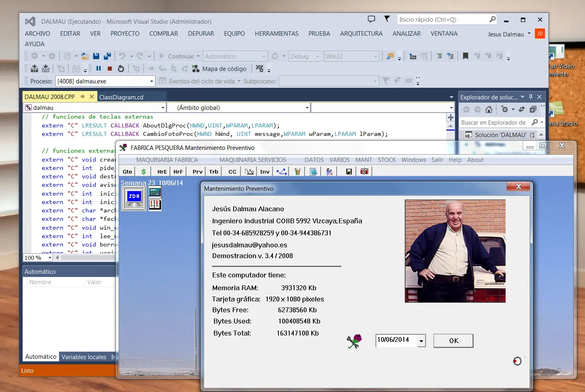Open Mapa de código tool
This screenshot has height=392, width=585.
[219, 69]
